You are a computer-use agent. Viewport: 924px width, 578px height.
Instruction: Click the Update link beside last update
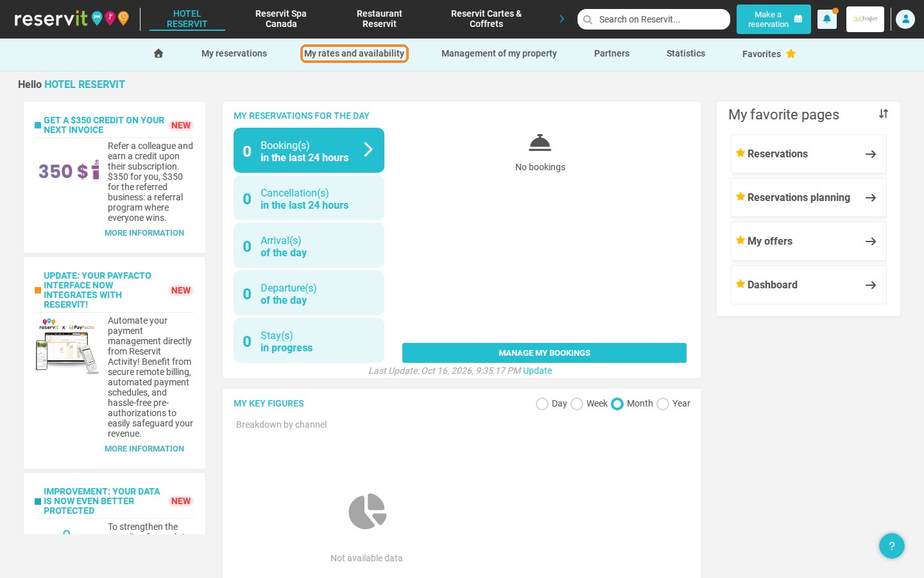pyautogui.click(x=537, y=371)
